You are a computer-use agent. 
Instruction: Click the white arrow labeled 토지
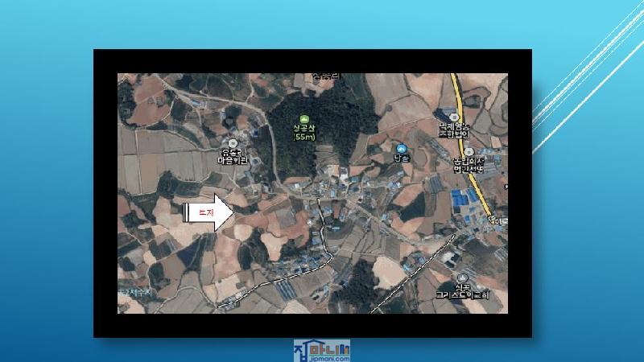pos(209,213)
